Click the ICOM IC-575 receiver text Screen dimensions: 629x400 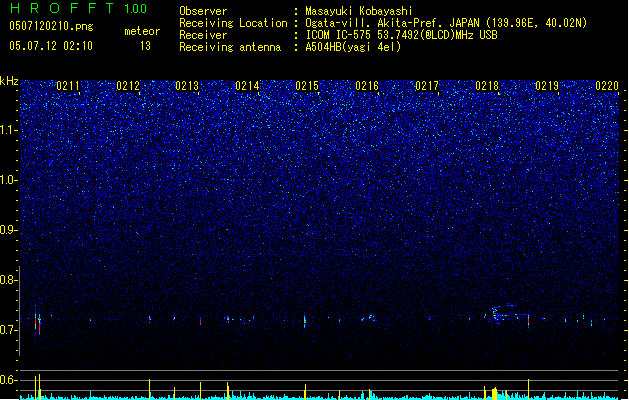click(x=401, y=35)
